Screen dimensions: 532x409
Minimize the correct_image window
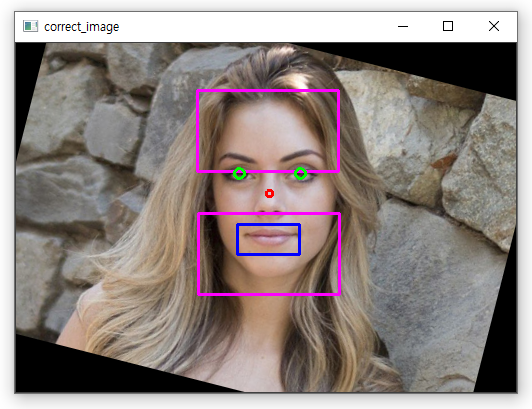click(x=403, y=26)
